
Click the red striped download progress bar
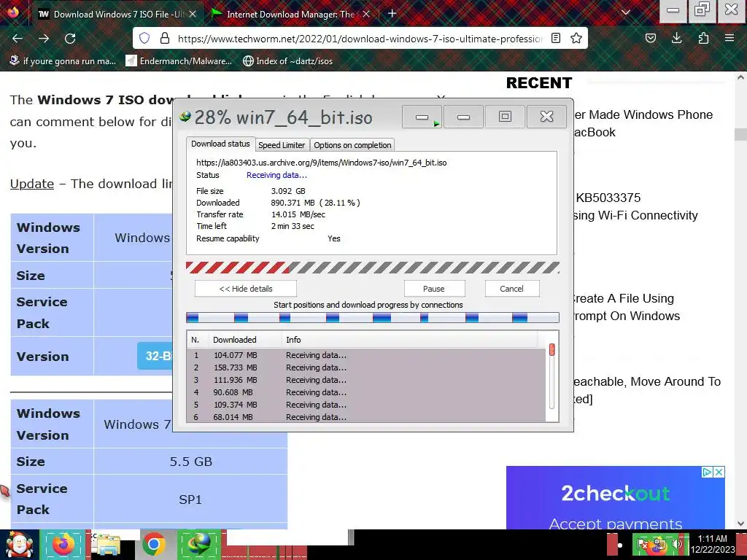tap(373, 268)
